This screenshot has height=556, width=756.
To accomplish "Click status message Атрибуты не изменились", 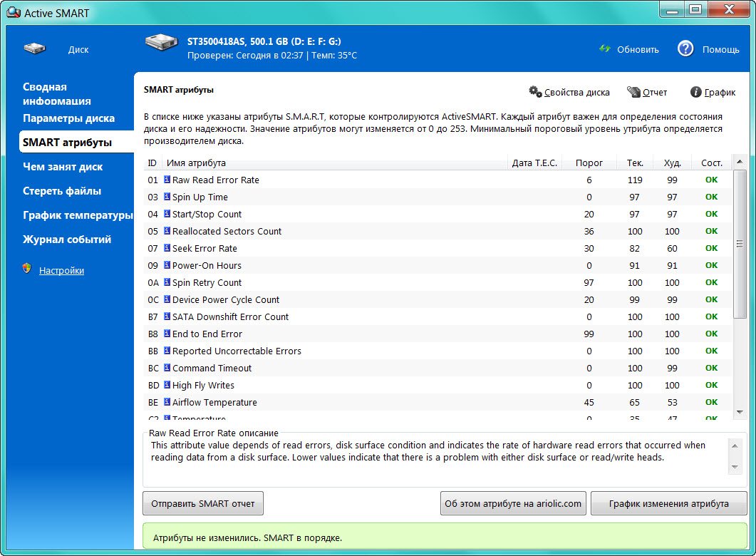I will [x=247, y=537].
